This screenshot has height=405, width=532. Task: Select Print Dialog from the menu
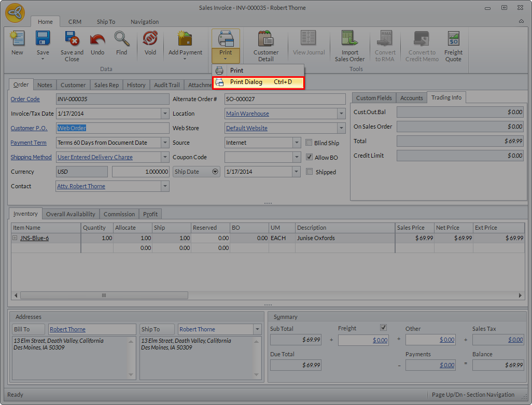coord(246,82)
